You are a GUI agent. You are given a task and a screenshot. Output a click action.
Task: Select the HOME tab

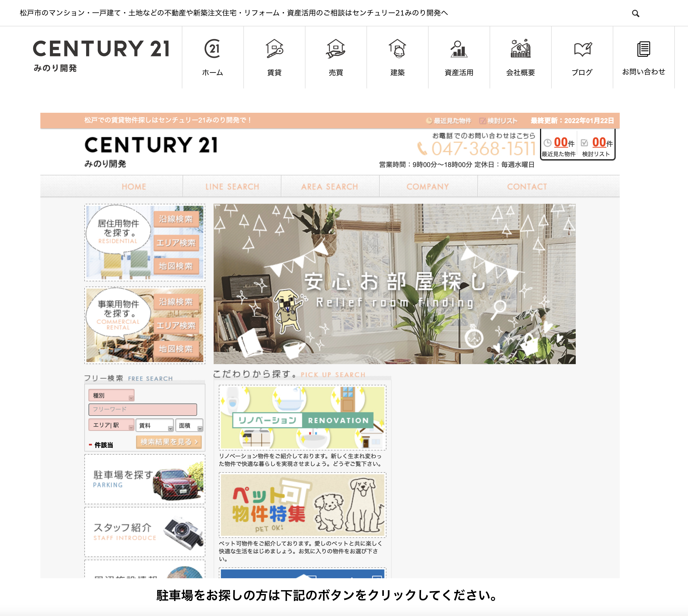[134, 186]
